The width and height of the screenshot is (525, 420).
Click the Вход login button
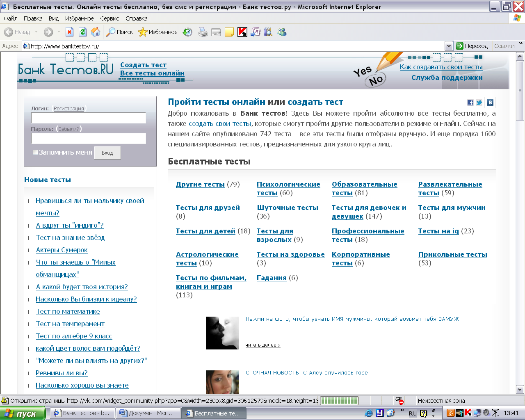(107, 153)
